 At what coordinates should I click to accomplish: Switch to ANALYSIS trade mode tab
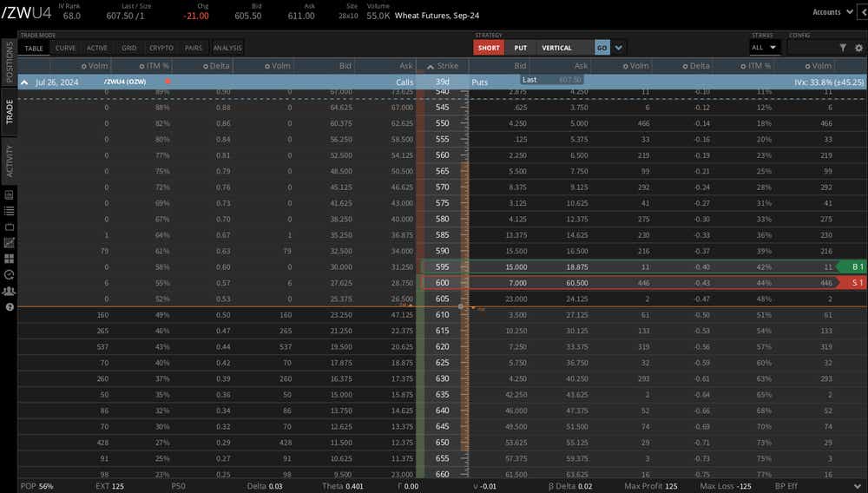227,48
